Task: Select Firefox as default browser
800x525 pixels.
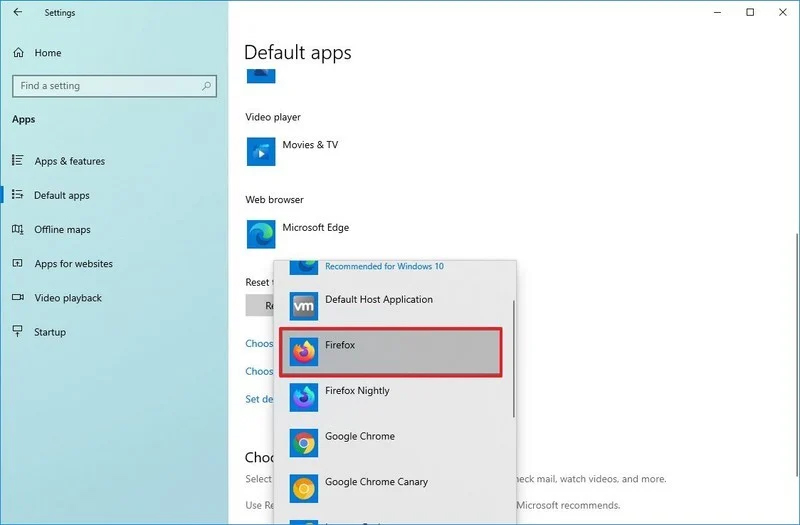Action: coord(391,352)
